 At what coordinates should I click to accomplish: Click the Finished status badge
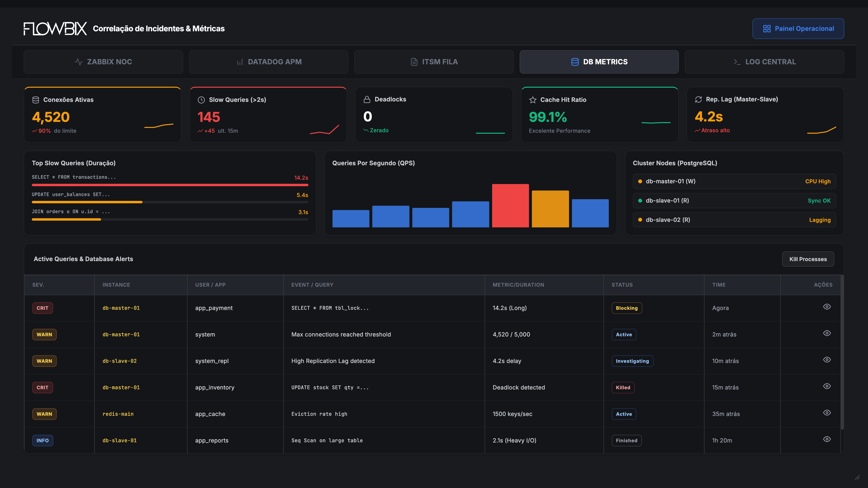pyautogui.click(x=626, y=441)
